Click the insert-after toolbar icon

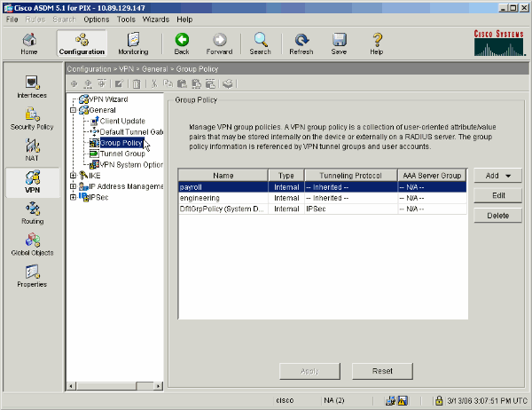102,83
